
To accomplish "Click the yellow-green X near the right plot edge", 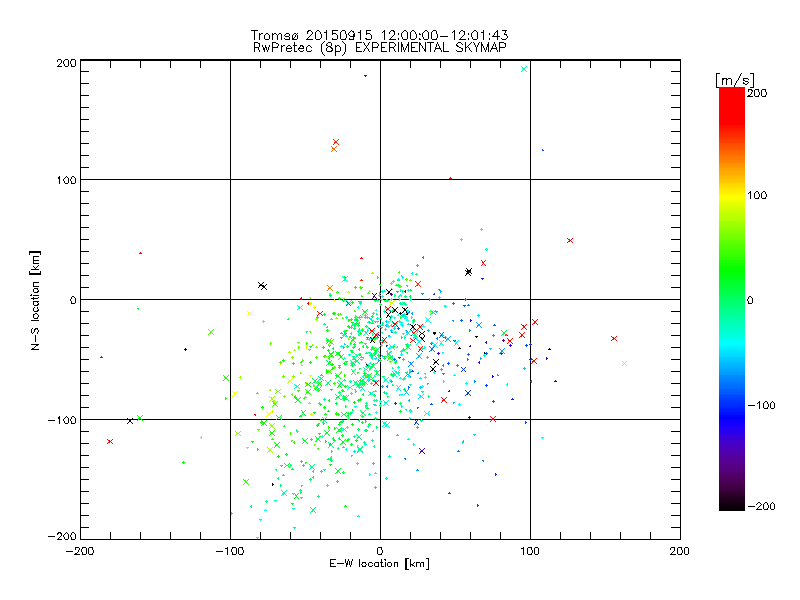I will point(624,363).
